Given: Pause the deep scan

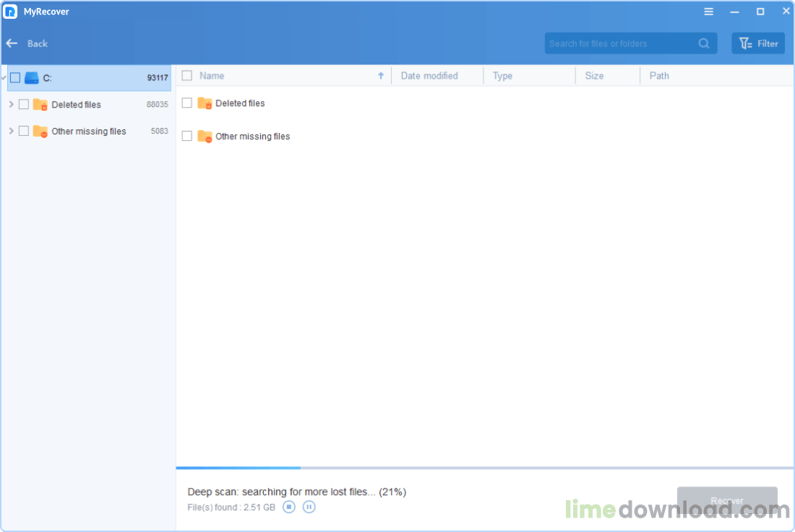Looking at the screenshot, I should click(x=309, y=507).
